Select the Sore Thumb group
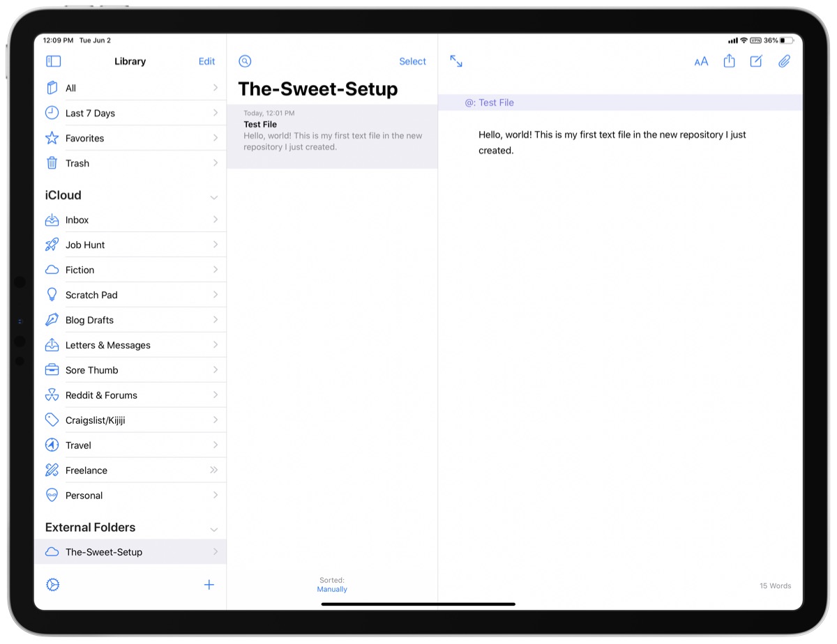 click(130, 370)
